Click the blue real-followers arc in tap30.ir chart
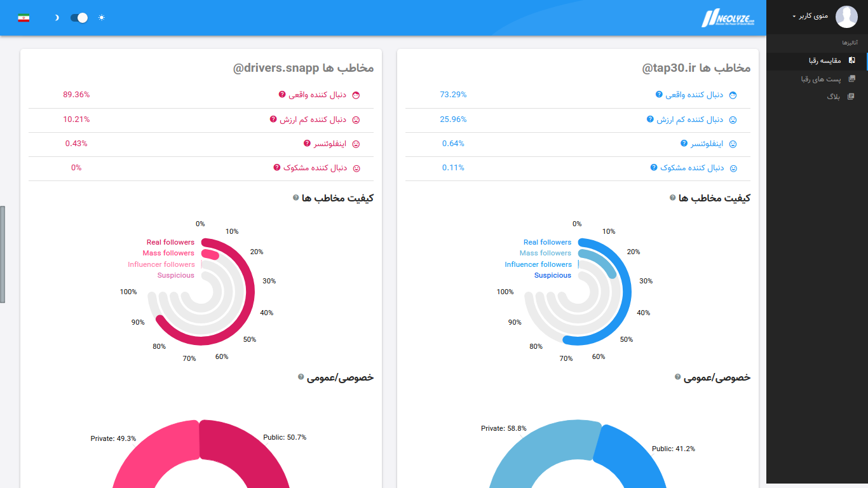868x488 pixels. click(627, 292)
